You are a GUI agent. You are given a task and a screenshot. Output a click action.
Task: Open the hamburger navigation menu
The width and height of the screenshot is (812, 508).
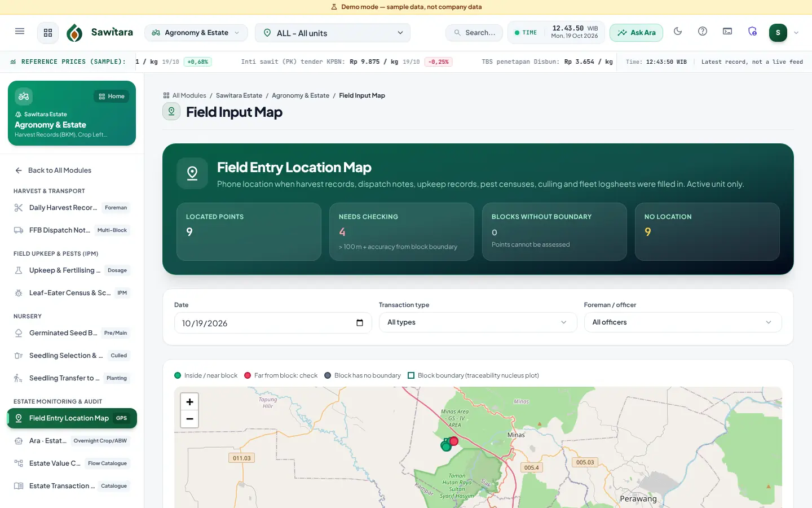(20, 31)
